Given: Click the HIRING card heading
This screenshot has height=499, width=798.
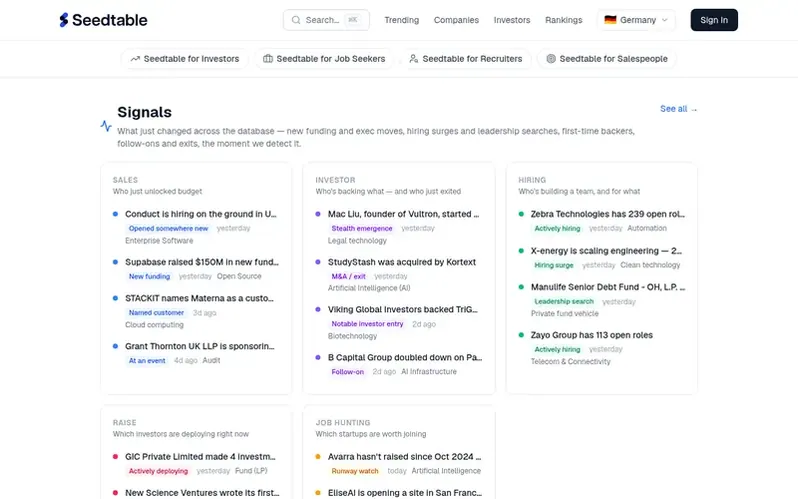Looking at the screenshot, I should coord(532,180).
